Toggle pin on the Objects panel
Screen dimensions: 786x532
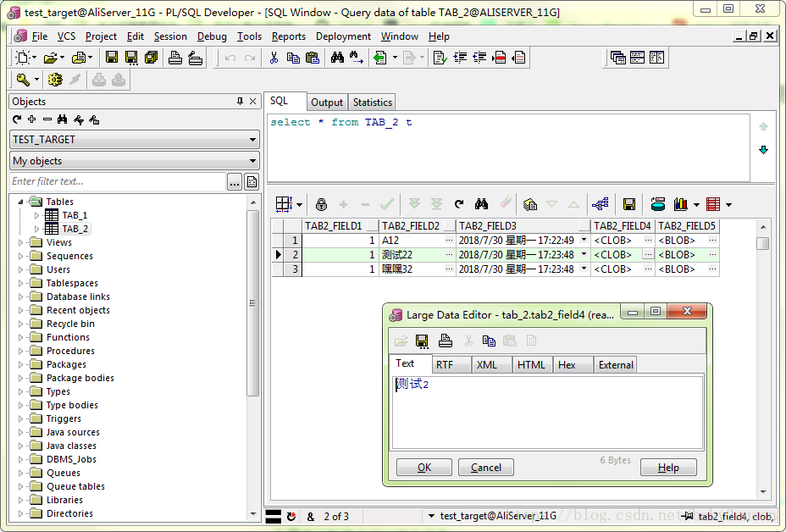pos(240,102)
